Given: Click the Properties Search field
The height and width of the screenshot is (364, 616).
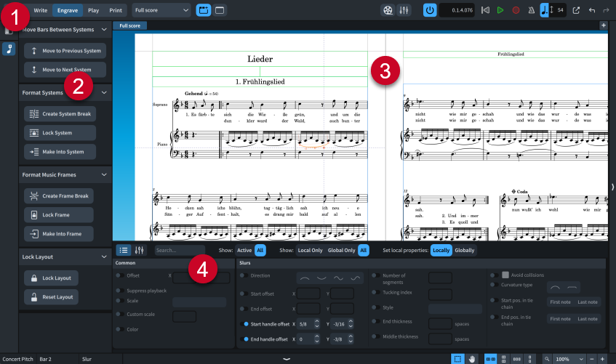Looking at the screenshot, I should 178,250.
